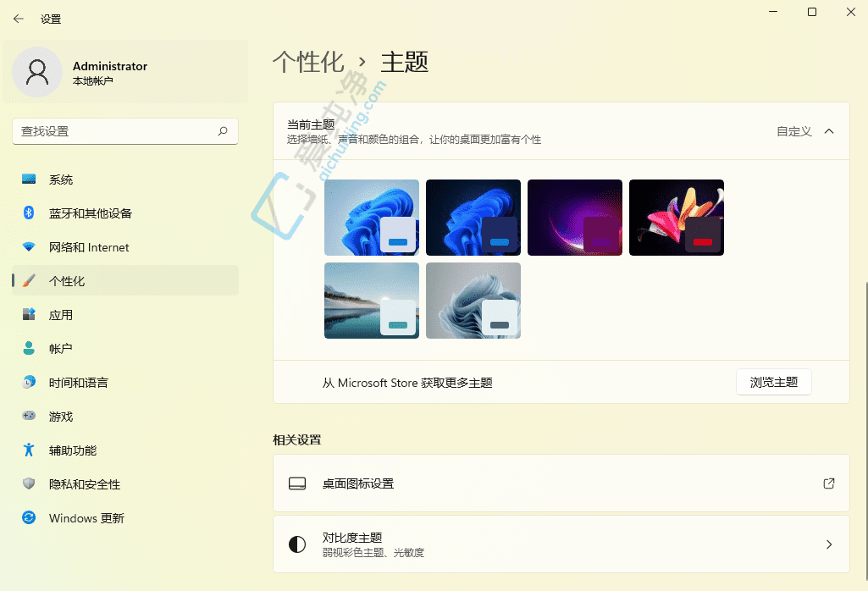Open 桌面图标设置

(x=561, y=483)
